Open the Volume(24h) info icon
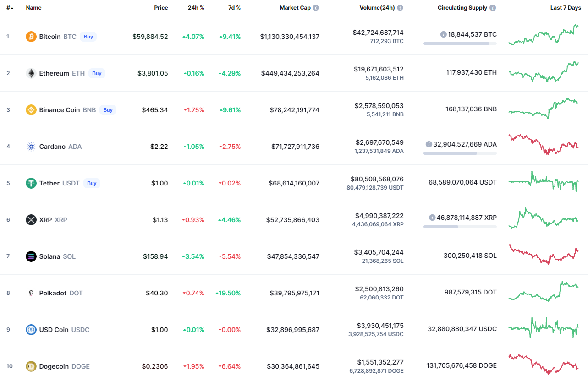 click(x=400, y=8)
